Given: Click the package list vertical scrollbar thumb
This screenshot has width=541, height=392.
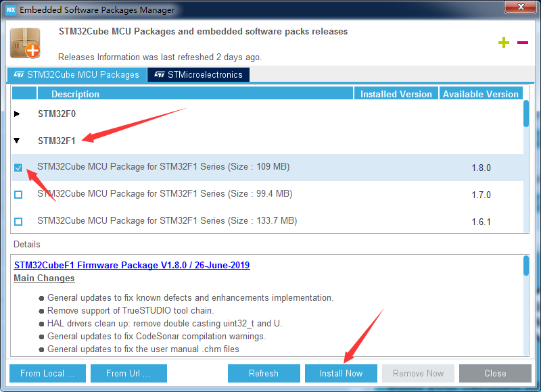Looking at the screenshot, I should 526,114.
